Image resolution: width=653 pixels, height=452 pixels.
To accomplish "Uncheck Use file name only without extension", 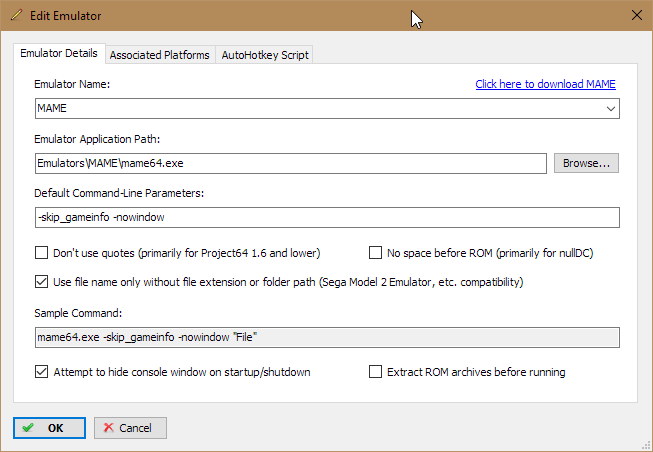I will tap(41, 282).
